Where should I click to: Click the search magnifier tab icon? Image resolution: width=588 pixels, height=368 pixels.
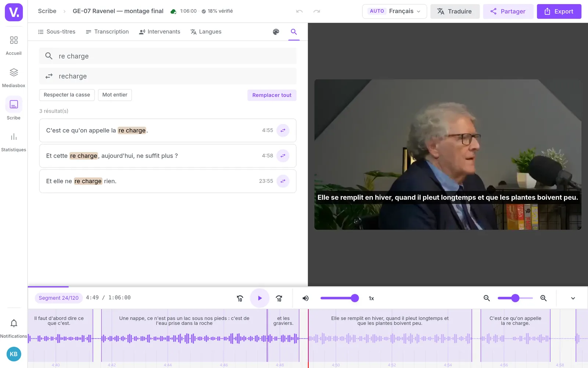(x=294, y=32)
